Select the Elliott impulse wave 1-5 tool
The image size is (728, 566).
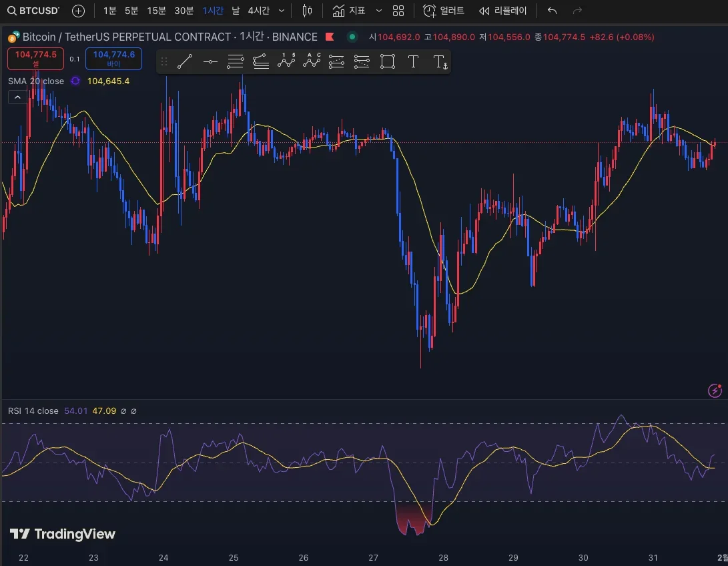pos(286,61)
